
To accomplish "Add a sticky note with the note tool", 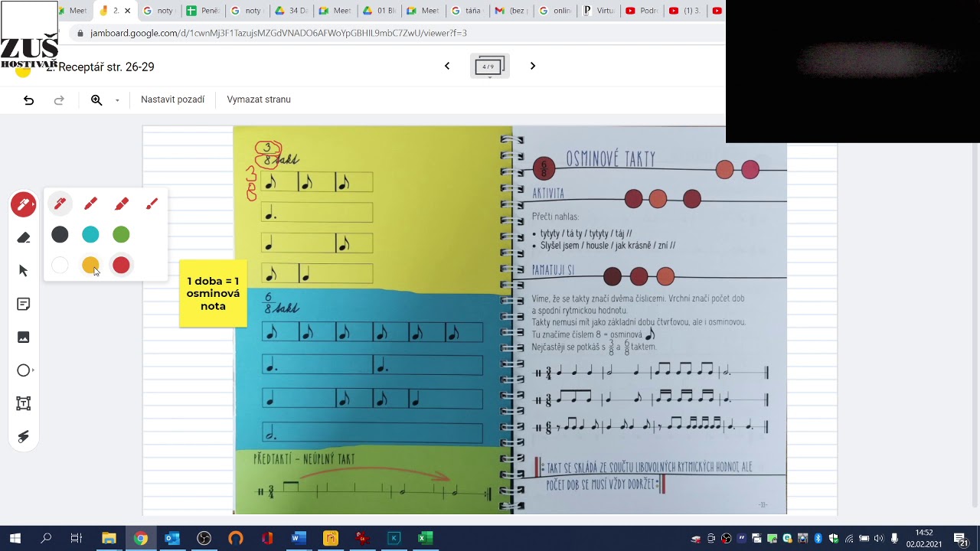I will 23,305.
